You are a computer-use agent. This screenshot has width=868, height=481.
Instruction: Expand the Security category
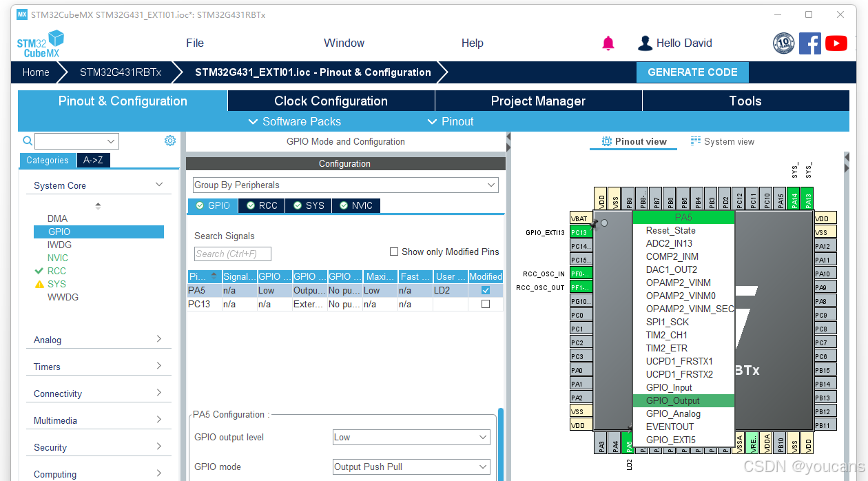click(x=159, y=447)
